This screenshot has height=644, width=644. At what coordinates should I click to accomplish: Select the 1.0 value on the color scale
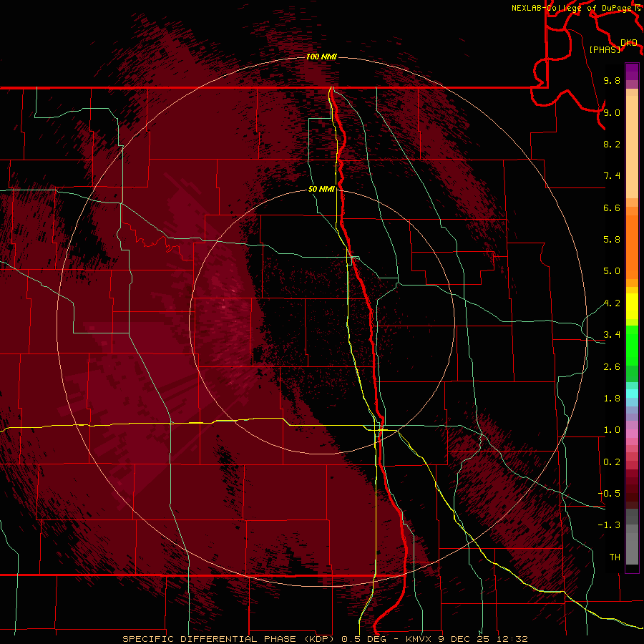tap(612, 430)
